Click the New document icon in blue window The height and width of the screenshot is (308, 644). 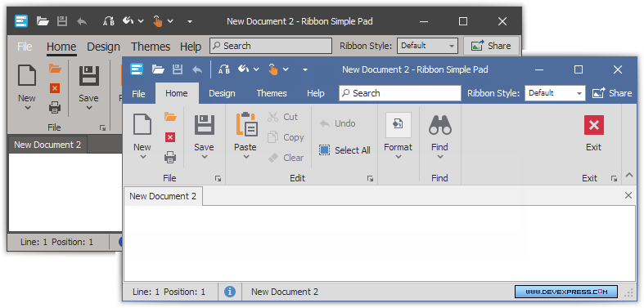(142, 124)
